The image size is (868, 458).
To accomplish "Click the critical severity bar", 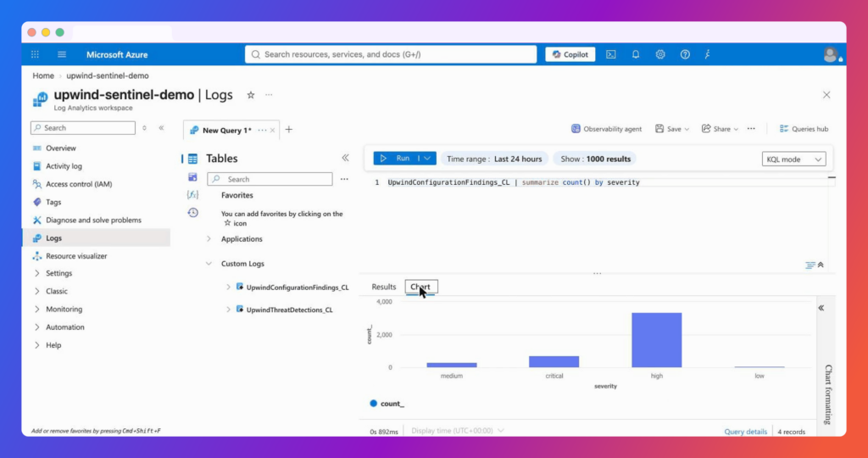I will [554, 361].
